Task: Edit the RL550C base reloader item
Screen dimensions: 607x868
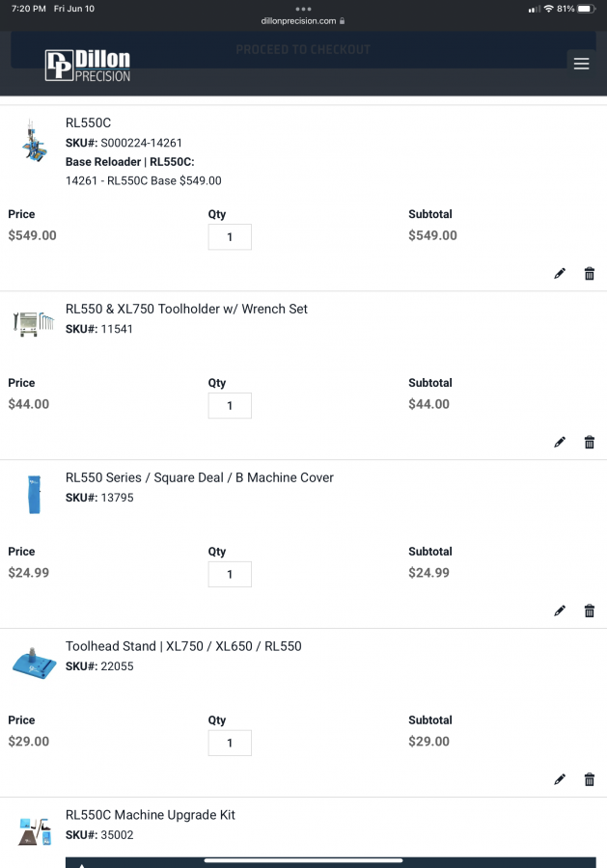Action: (x=560, y=274)
